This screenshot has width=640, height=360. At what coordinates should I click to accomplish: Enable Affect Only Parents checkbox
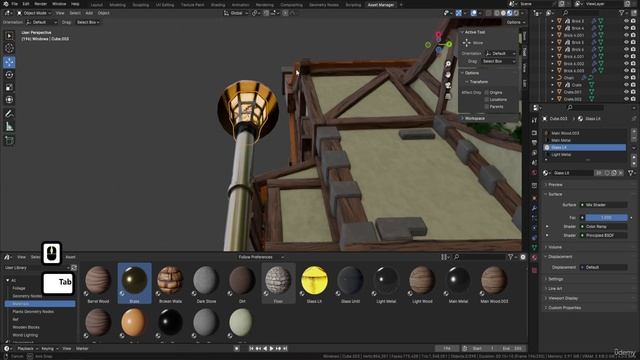pos(487,107)
